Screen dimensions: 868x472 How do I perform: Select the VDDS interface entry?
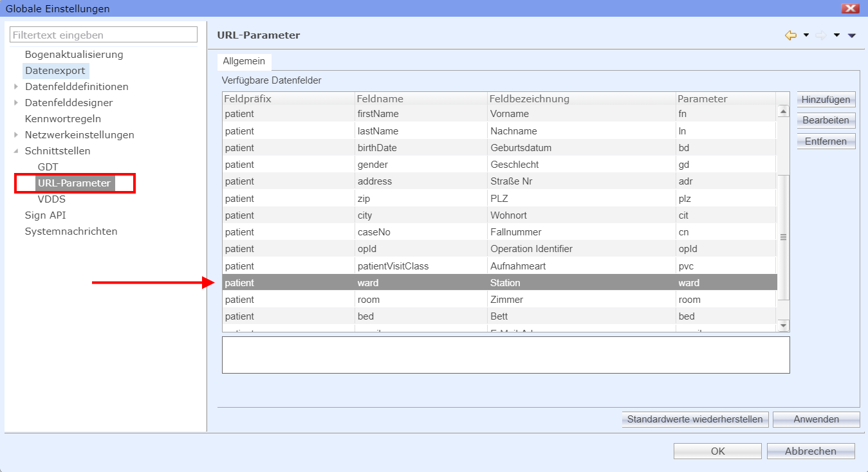click(x=52, y=199)
